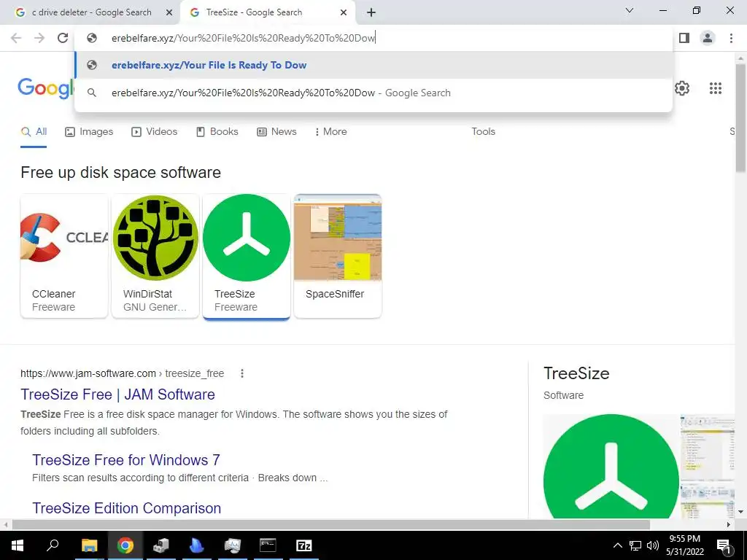This screenshot has width=747, height=560.
Task: Select the TreeSize card
Action: [x=247, y=256]
